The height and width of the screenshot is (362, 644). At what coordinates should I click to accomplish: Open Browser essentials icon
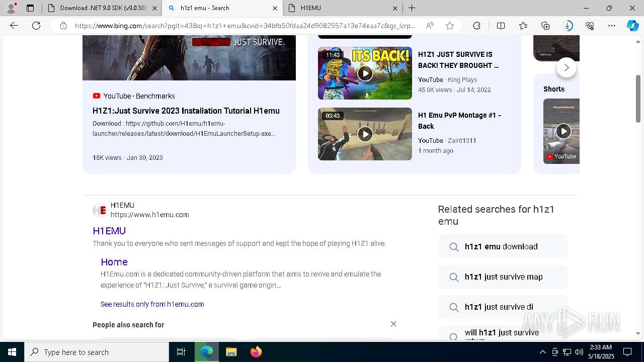590,26
